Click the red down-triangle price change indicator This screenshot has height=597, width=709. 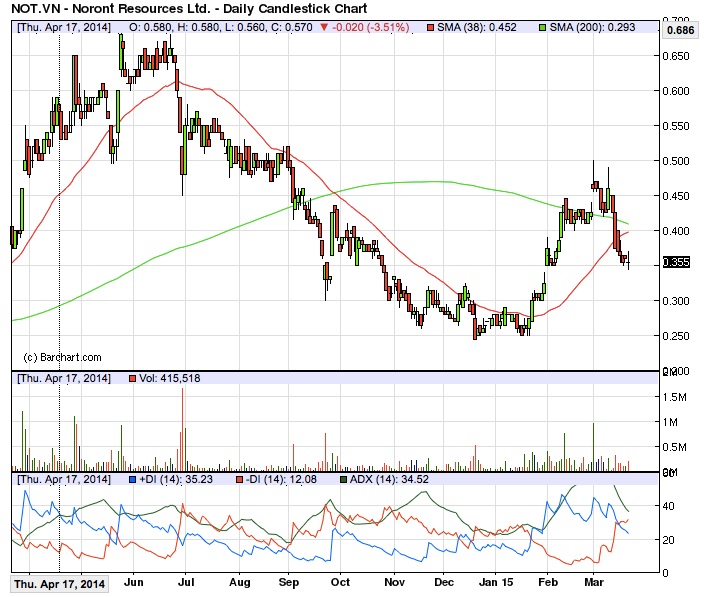click(324, 28)
